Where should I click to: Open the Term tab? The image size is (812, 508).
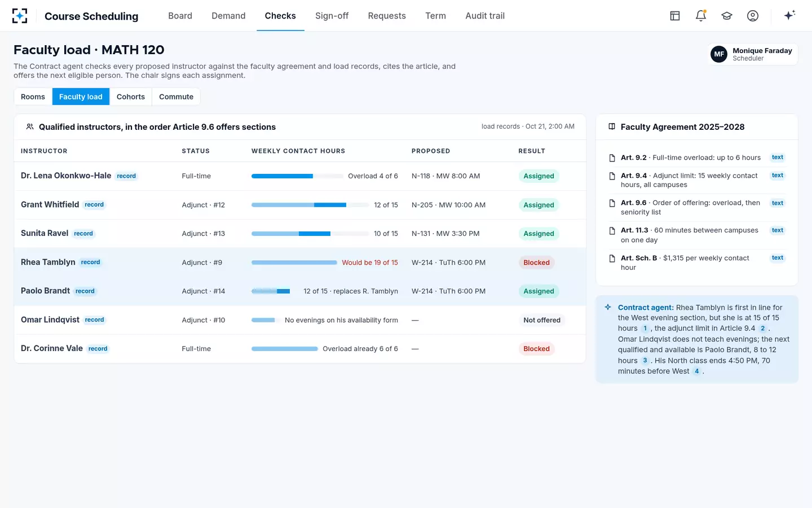point(435,16)
